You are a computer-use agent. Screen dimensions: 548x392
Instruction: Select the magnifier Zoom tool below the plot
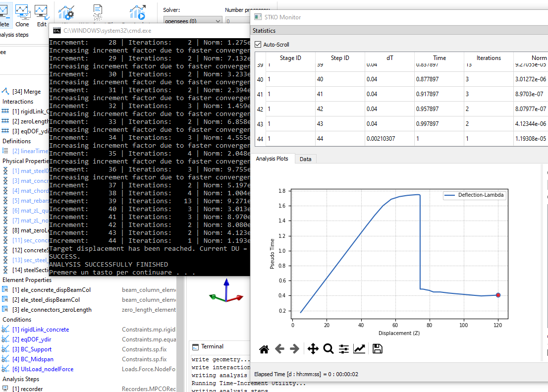(x=328, y=349)
